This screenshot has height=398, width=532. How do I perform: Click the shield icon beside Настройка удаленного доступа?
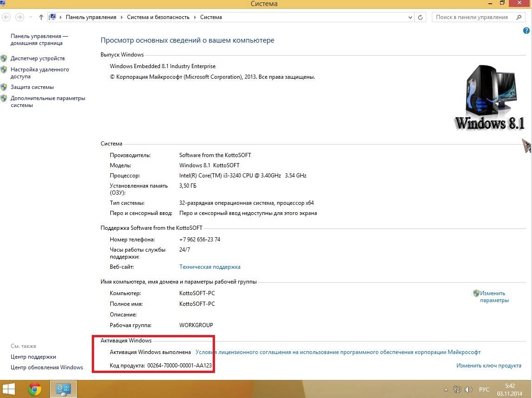[x=4, y=69]
